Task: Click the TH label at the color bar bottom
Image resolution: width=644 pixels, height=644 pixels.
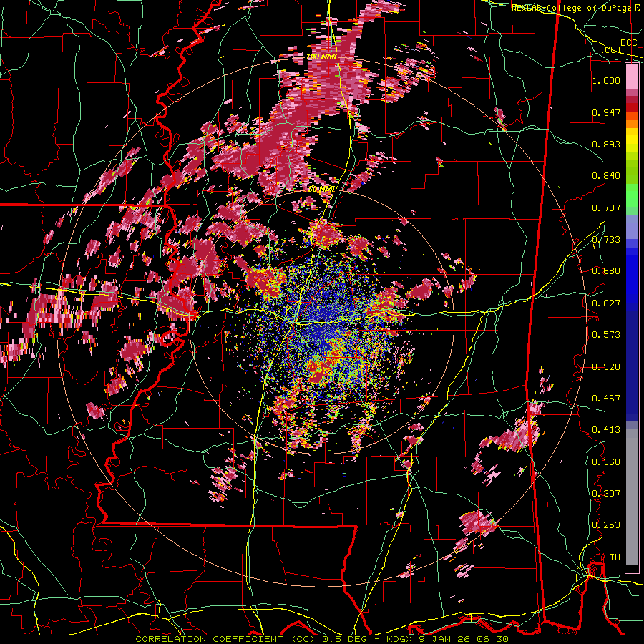Action: tap(615, 557)
